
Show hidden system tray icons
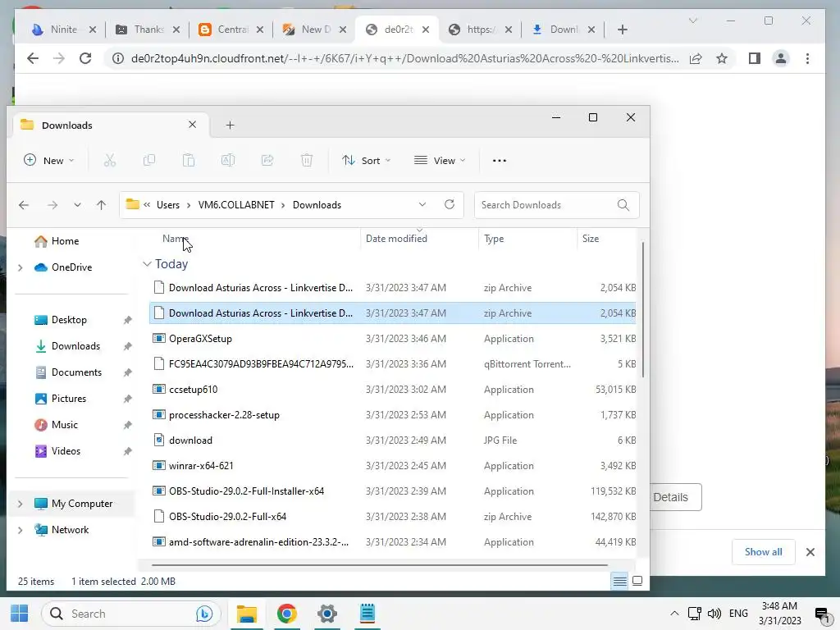(674, 614)
